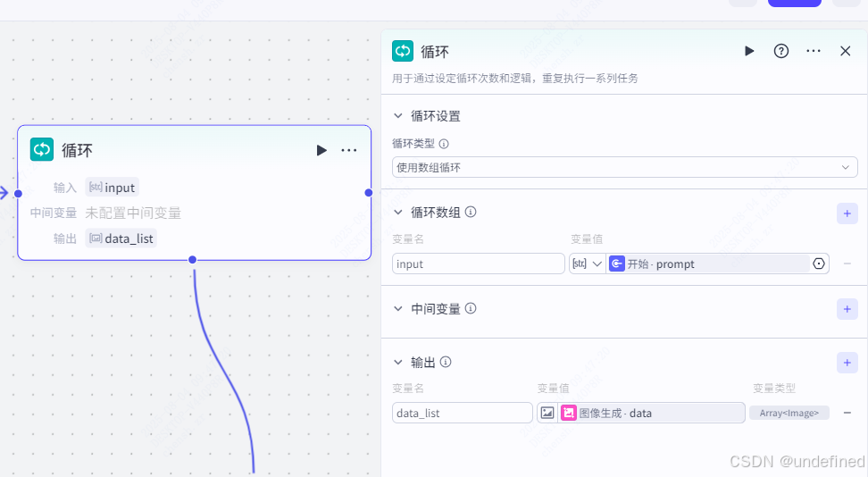
Task: Run the loop from the side panel header
Action: pyautogui.click(x=749, y=51)
